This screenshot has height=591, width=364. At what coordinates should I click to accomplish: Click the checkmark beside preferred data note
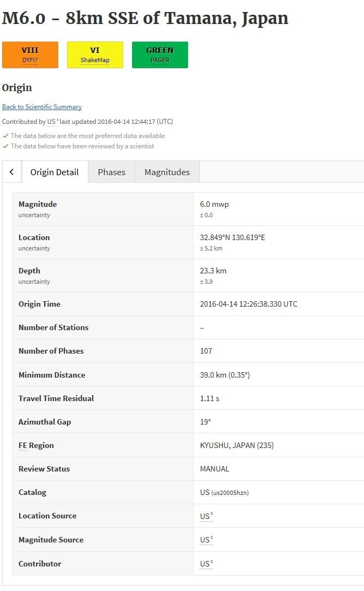coord(5,136)
